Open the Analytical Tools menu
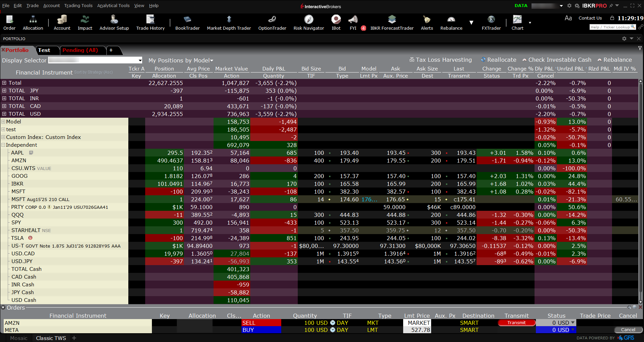Screen dimensions: 644x342 [x=113, y=5]
